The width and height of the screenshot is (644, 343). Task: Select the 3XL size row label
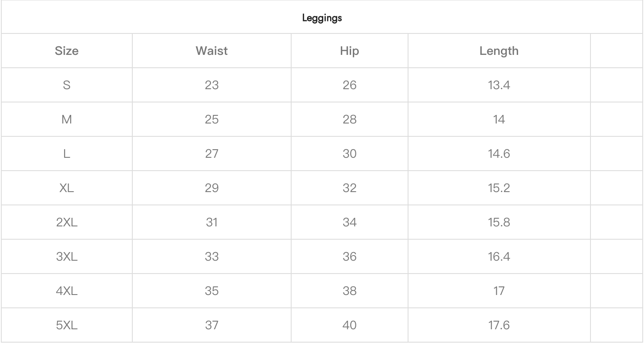click(x=67, y=257)
